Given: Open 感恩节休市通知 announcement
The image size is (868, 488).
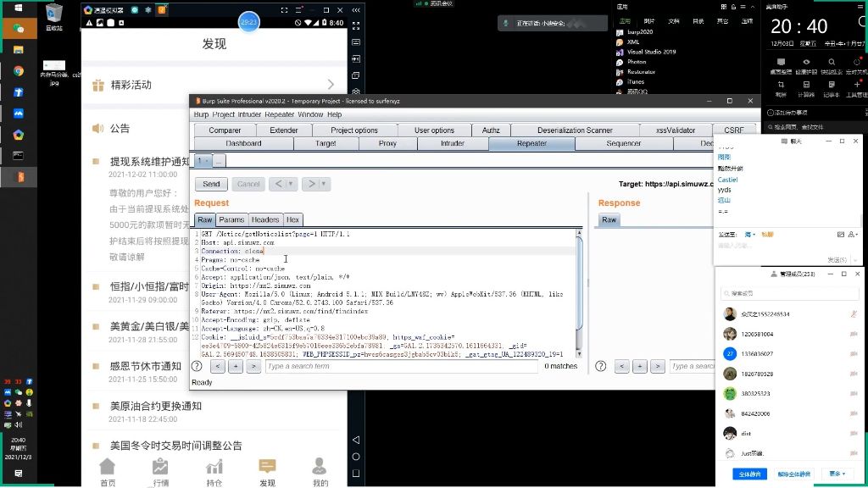Looking at the screenshot, I should (x=146, y=366).
